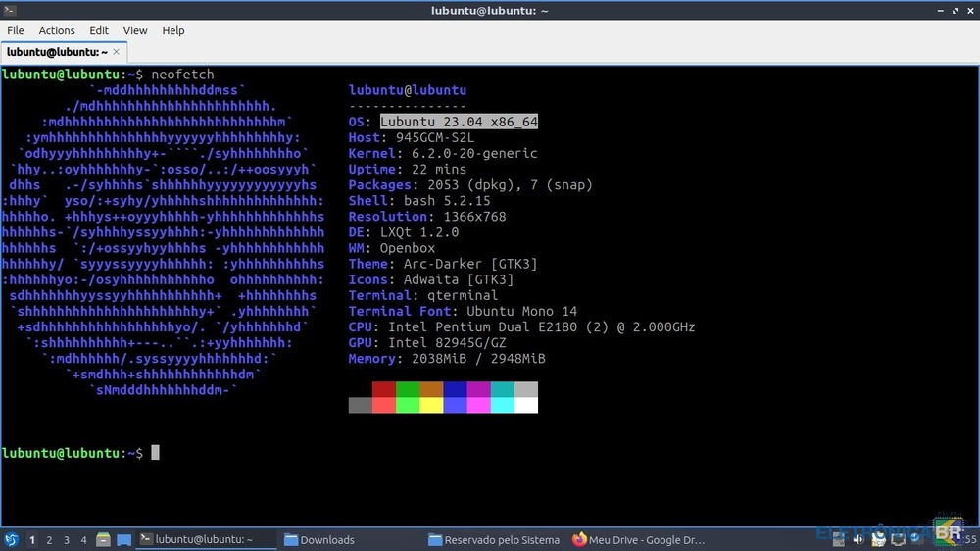Open the Lubuntu application menu launcher
The width and height of the screenshot is (980, 551).
tap(11, 539)
